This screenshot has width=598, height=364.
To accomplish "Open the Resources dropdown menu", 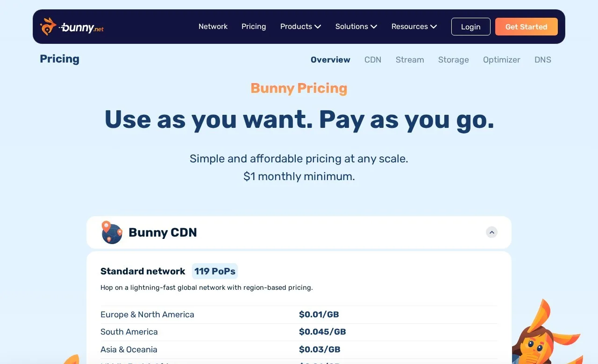I will [x=414, y=27].
